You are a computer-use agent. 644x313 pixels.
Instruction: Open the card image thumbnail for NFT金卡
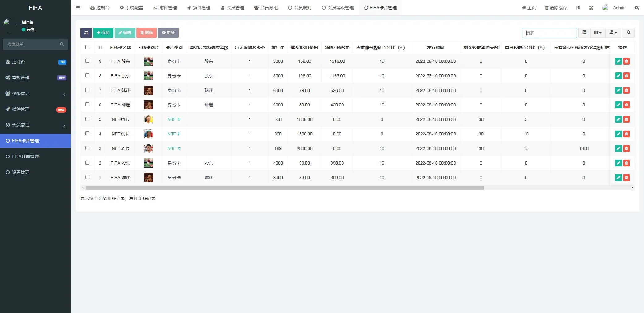[x=149, y=148]
